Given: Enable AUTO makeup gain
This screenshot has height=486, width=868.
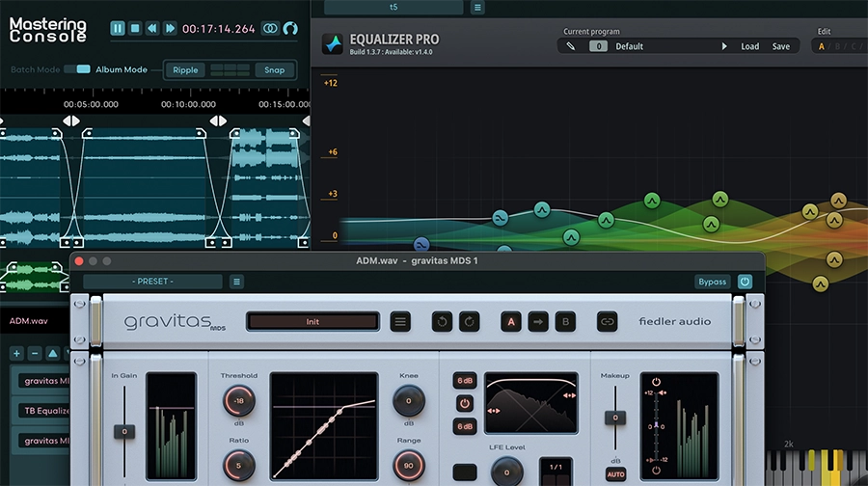Looking at the screenshot, I should tap(615, 473).
